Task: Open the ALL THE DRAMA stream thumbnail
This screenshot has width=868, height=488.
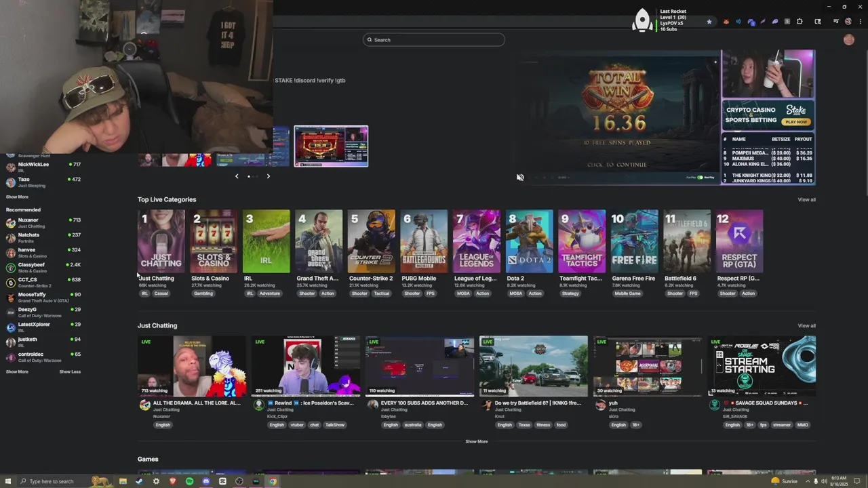Action: click(192, 366)
